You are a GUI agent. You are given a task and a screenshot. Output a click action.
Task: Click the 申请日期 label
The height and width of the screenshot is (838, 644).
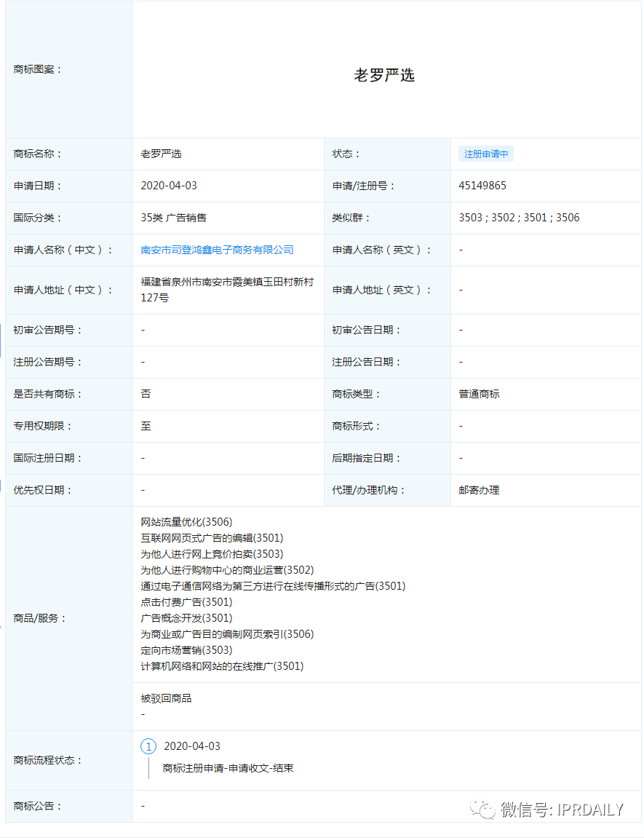37,186
